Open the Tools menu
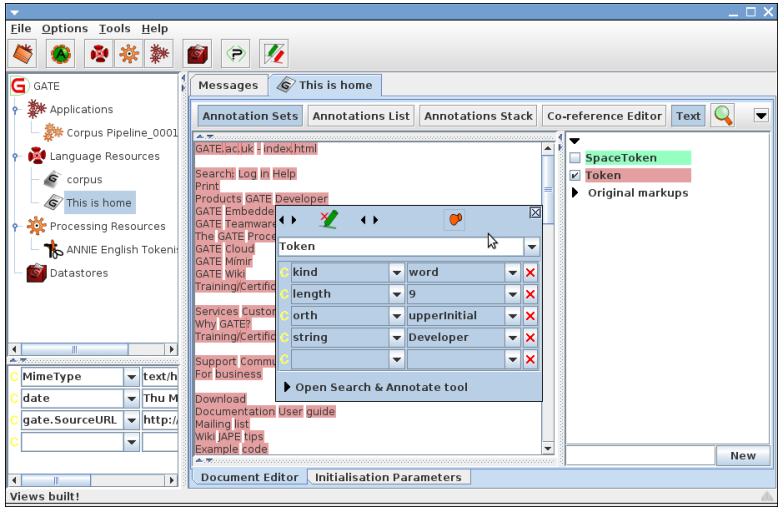Viewport: 783px width, 513px height. point(114,29)
